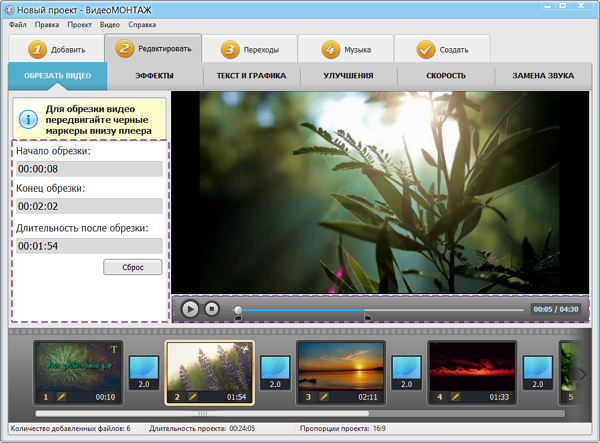Viewport: 600px width, 443px height.
Task: Go to step 1 Добавить tab
Action: (x=56, y=49)
